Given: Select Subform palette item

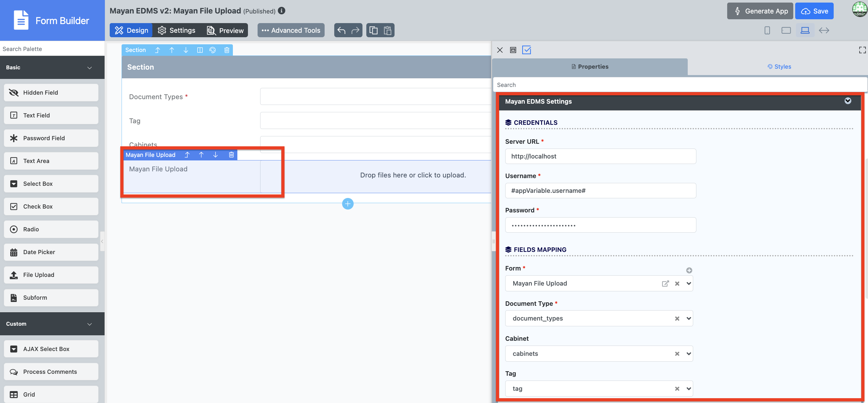Looking at the screenshot, I should coord(51,298).
